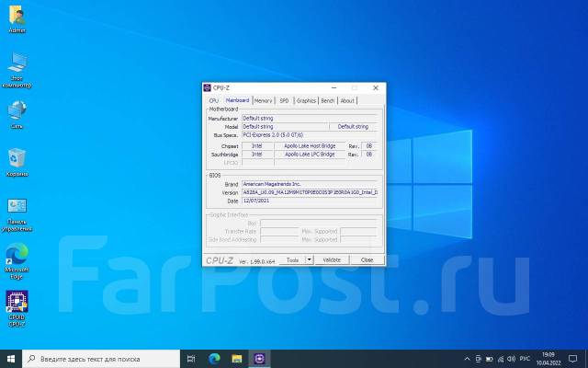This screenshot has height=368, width=588.
Task: Click the CPU-Z taskbar icon
Action: point(260,358)
